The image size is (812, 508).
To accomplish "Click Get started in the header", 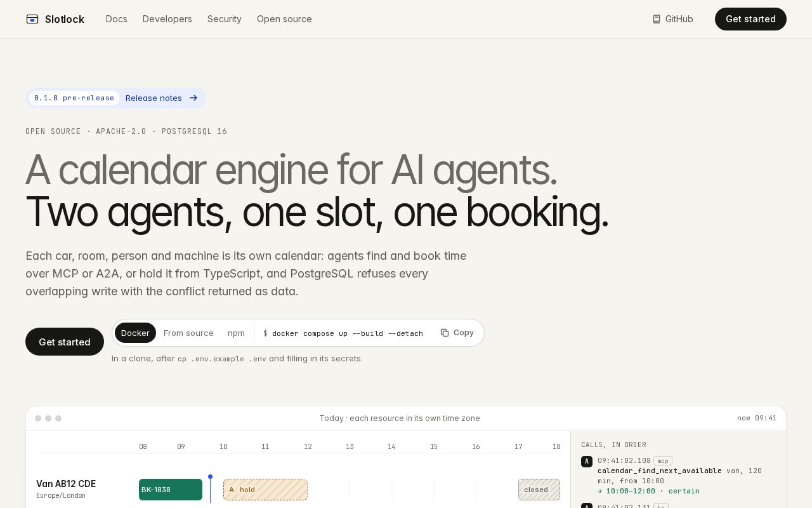I will click(750, 19).
